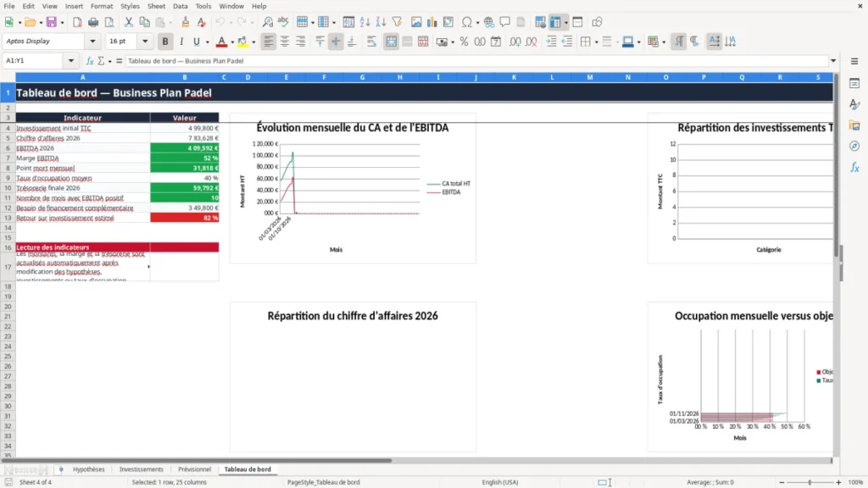The height and width of the screenshot is (488, 868).
Task: Click the Save document icon
Action: pyautogui.click(x=51, y=22)
